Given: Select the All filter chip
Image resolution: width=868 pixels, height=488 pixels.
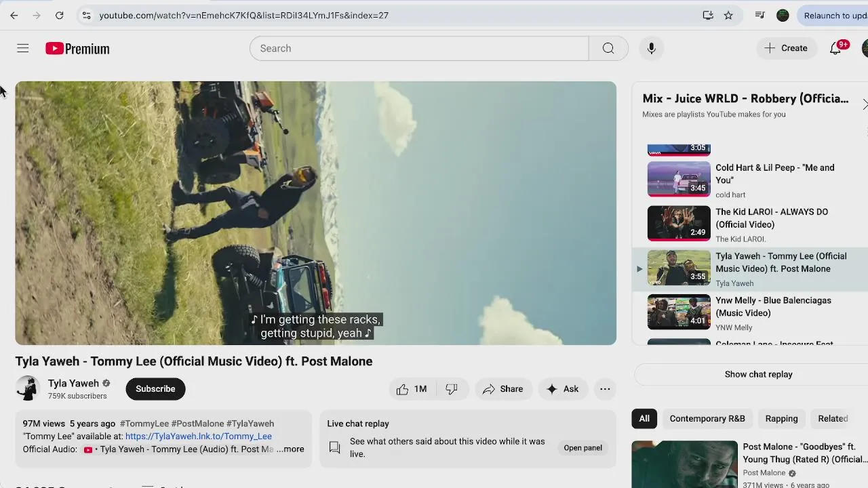Looking at the screenshot, I should coord(644,418).
